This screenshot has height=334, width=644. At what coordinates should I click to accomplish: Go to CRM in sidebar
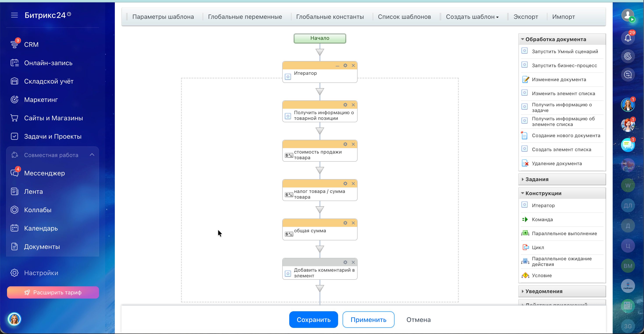31,44
